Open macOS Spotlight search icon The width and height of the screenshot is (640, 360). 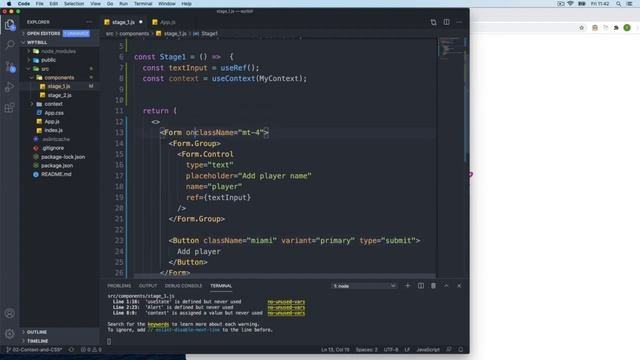(x=619, y=4)
